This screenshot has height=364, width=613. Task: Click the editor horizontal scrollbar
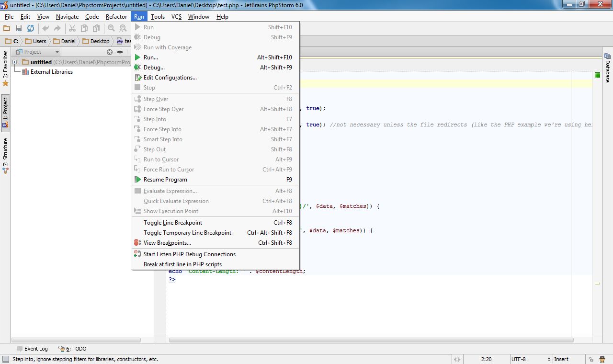pos(371,340)
